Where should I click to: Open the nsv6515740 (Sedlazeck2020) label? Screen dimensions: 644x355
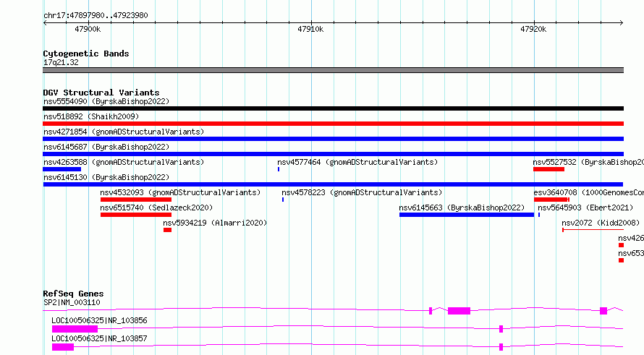[x=156, y=208]
